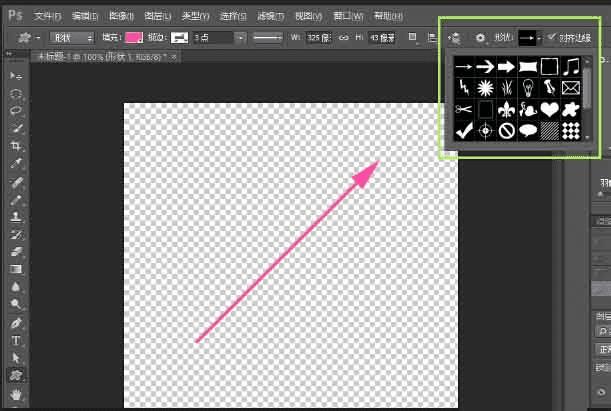Select the Healing Brush tool
The height and width of the screenshot is (411, 611).
16,182
